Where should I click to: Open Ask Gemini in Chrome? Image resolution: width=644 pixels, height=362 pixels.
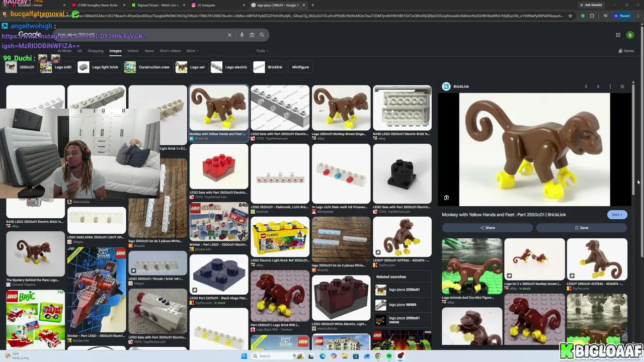click(x=591, y=5)
